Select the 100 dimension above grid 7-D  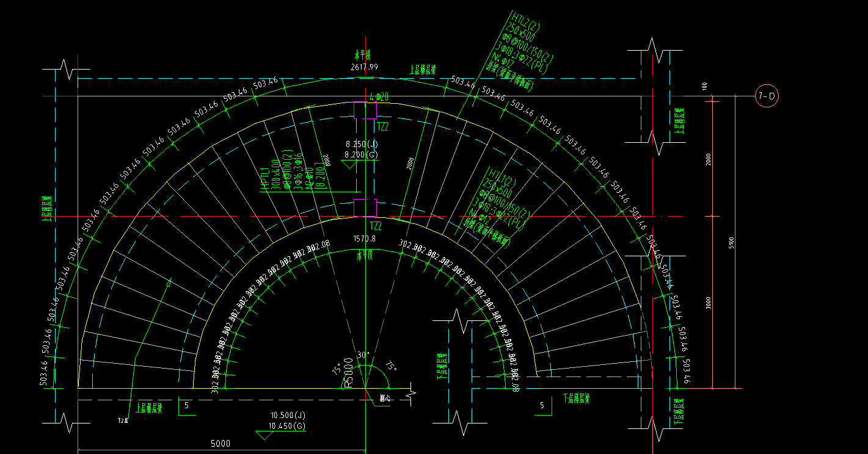(x=705, y=87)
